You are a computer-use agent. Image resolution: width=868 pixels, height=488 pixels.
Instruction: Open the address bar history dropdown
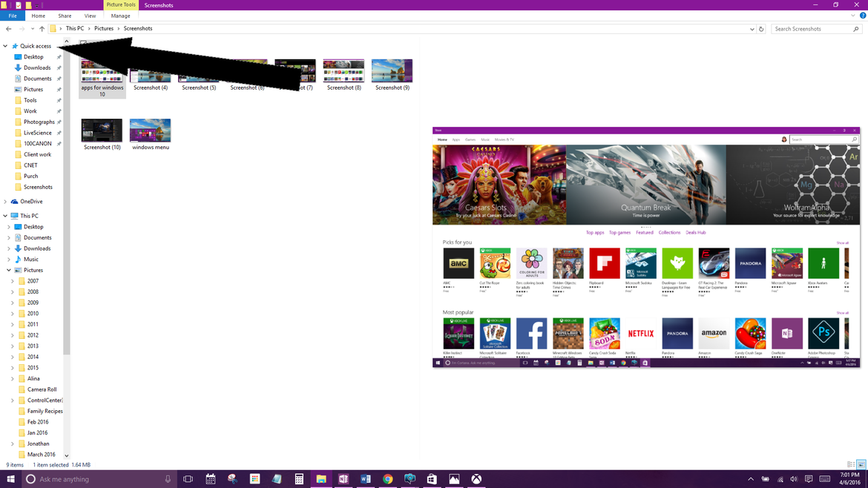(752, 29)
